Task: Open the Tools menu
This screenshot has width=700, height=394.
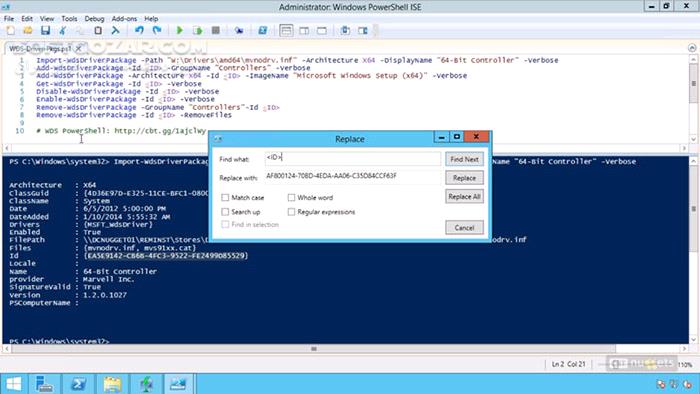Action: coord(69,19)
